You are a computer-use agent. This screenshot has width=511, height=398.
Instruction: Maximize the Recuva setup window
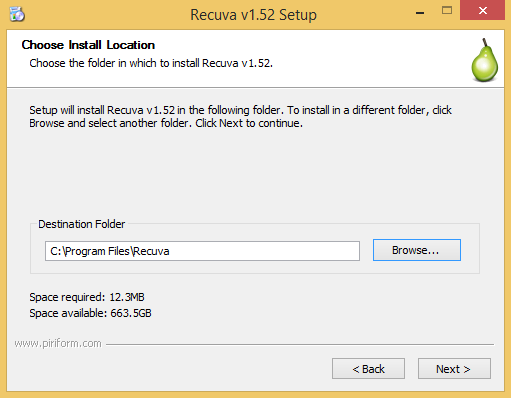pyautogui.click(x=447, y=11)
